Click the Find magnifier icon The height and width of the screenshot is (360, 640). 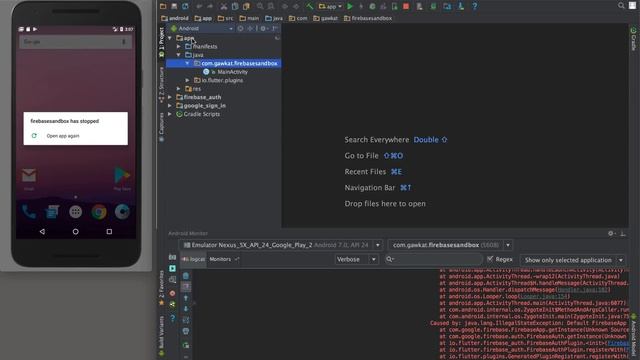click(260, 6)
